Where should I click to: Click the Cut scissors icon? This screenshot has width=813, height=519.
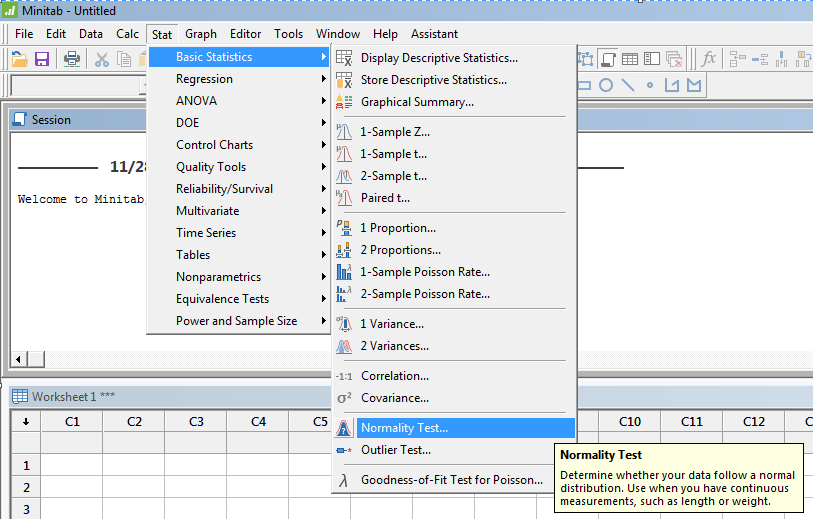102,59
